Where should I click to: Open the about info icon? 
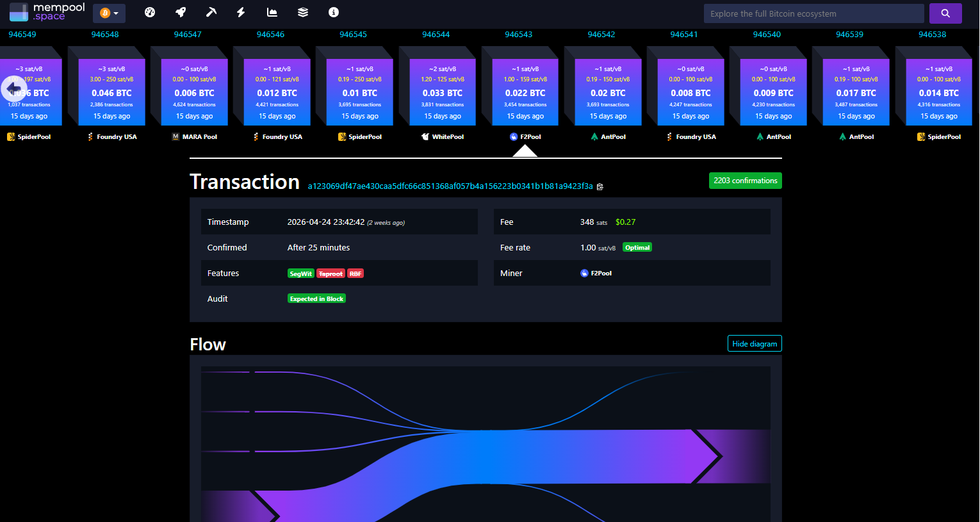coord(333,12)
